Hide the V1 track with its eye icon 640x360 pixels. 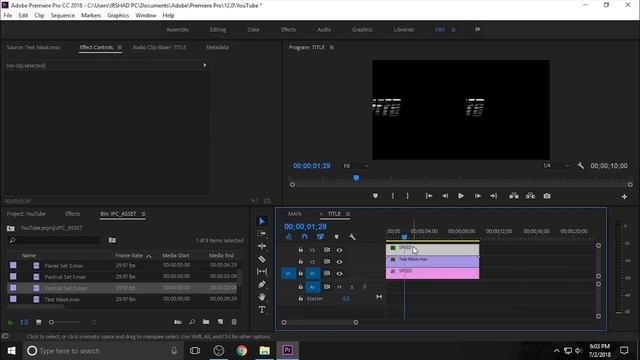(x=339, y=273)
